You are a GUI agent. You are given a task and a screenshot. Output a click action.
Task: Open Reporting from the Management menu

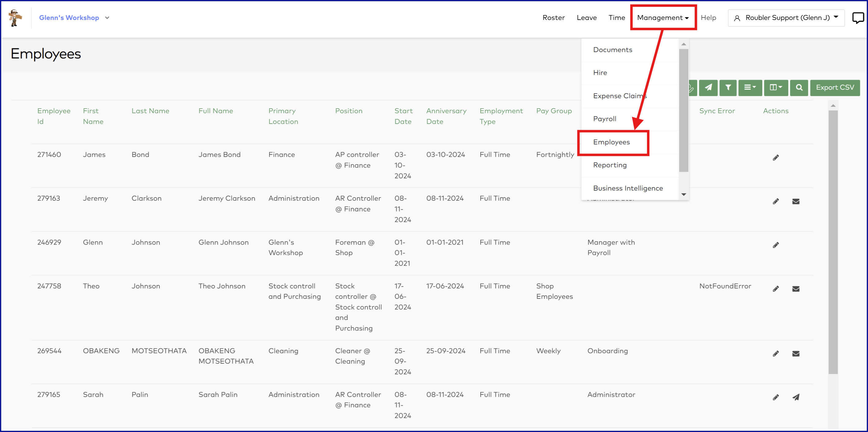point(610,165)
